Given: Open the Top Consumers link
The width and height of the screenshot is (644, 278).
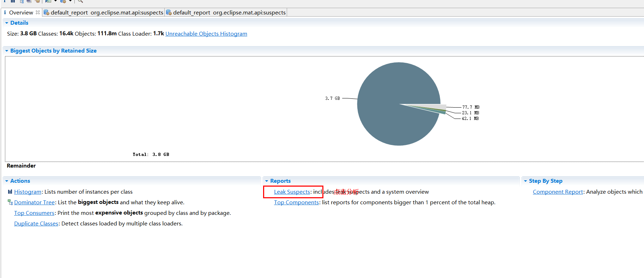Looking at the screenshot, I should [x=34, y=213].
